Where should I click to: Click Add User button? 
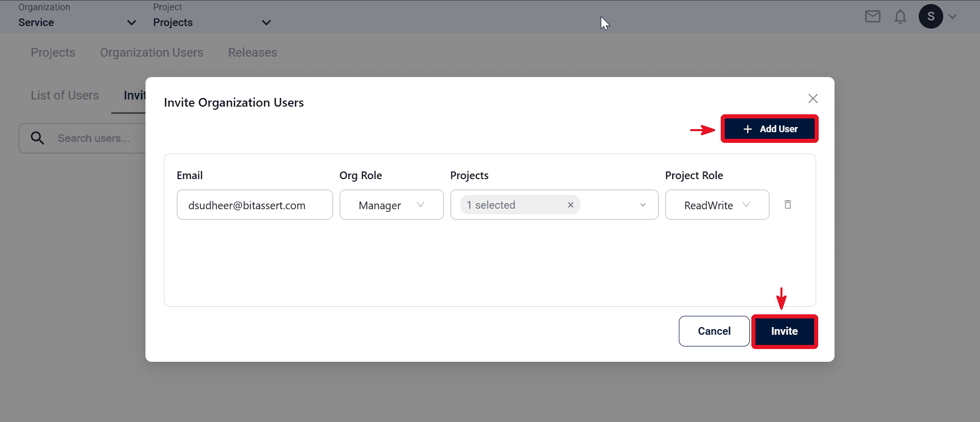[769, 129]
